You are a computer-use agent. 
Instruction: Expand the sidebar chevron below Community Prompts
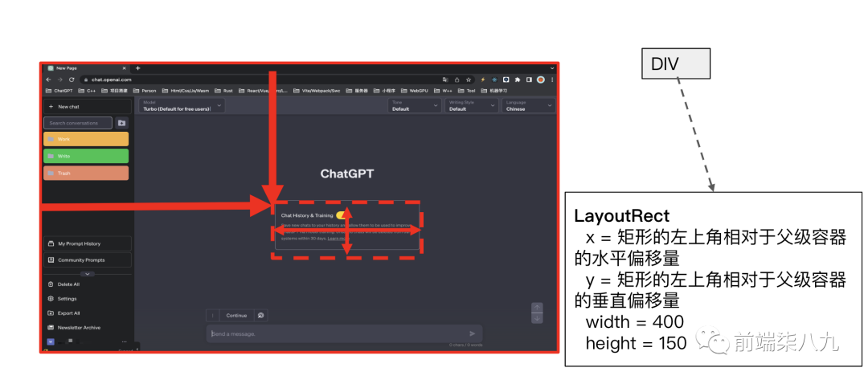tap(88, 274)
